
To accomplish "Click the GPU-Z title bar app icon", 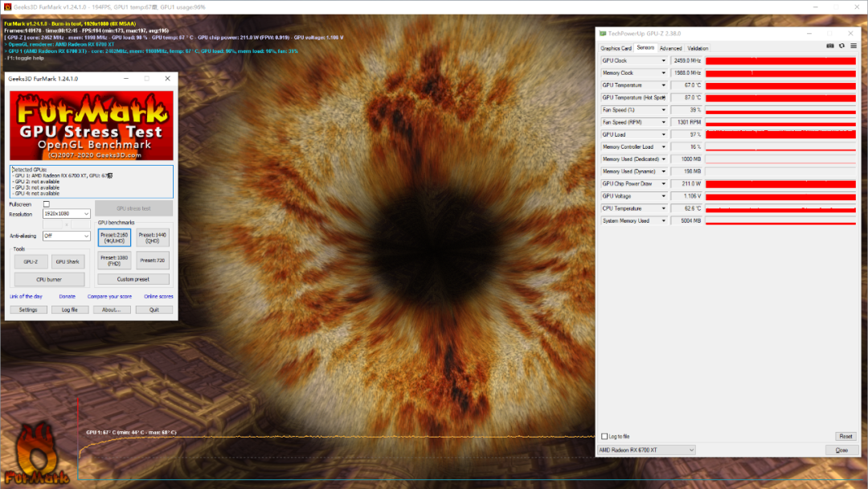I will click(603, 34).
